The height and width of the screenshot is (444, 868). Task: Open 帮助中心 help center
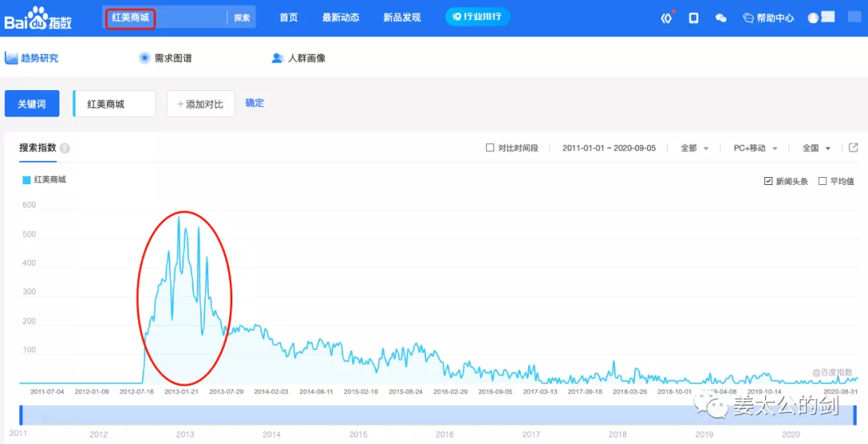(768, 18)
